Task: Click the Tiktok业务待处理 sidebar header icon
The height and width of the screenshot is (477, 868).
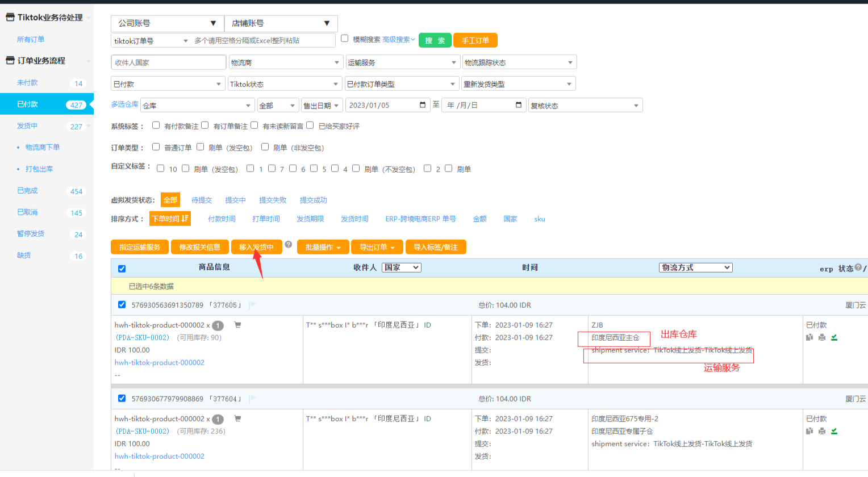Action: pyautogui.click(x=10, y=17)
